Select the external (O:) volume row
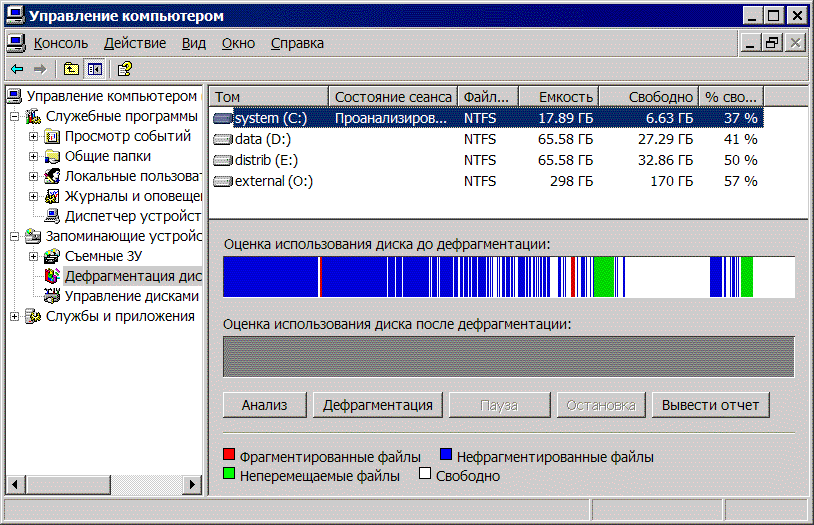The width and height of the screenshot is (814, 525). point(486,181)
